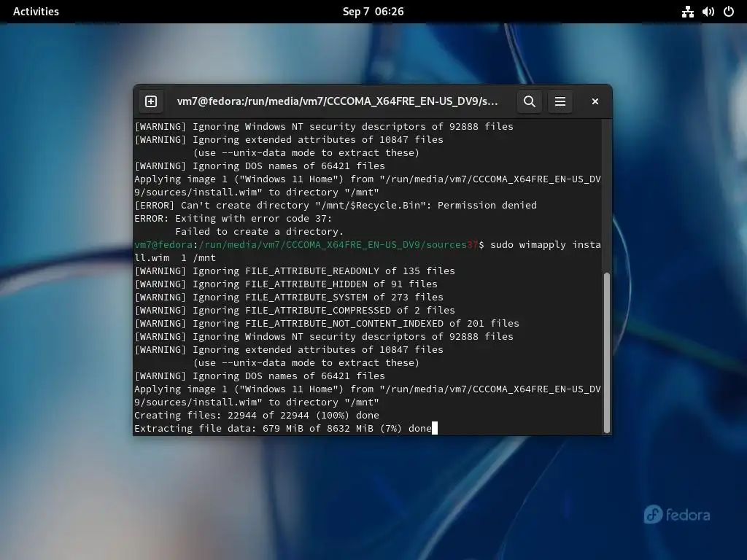This screenshot has width=747, height=560.
Task: Click "Creating files: 22944 of 22944" line
Action: [x=257, y=415]
